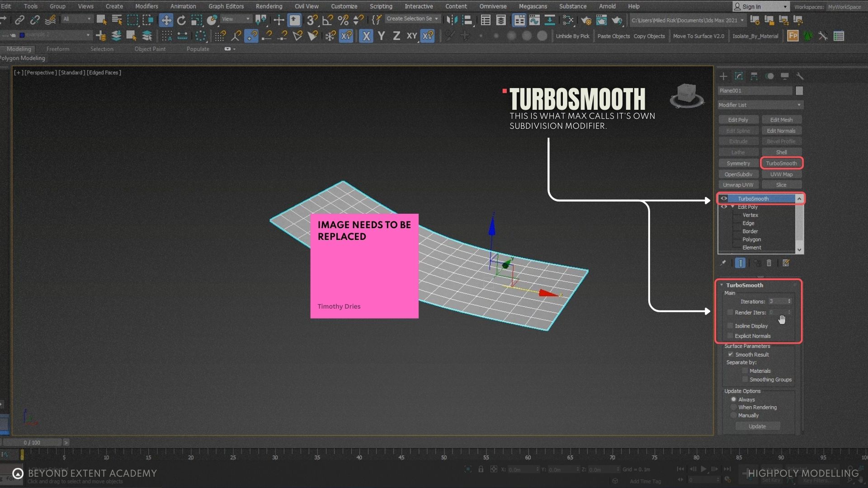Remove modifier with trash icon
868x488 pixels.
click(x=769, y=263)
